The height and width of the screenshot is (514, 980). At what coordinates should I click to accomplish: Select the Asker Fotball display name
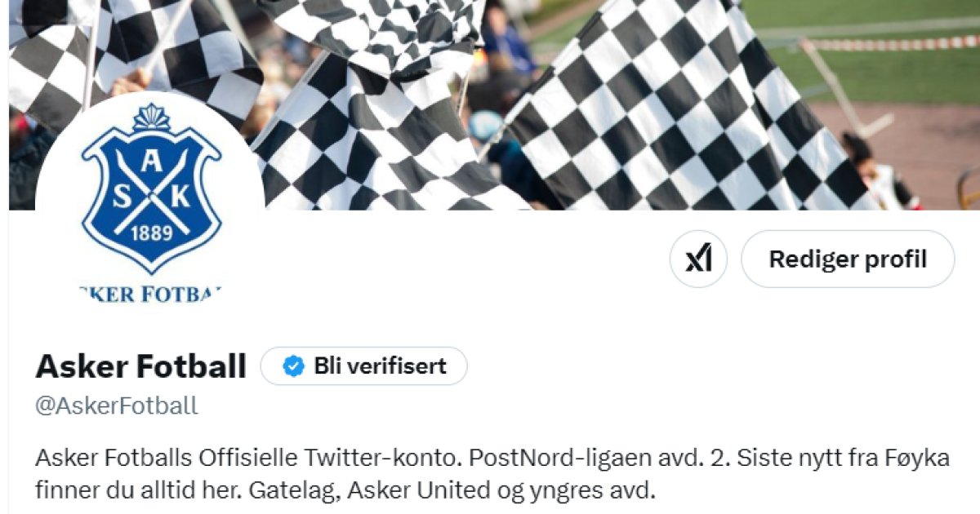(140, 367)
